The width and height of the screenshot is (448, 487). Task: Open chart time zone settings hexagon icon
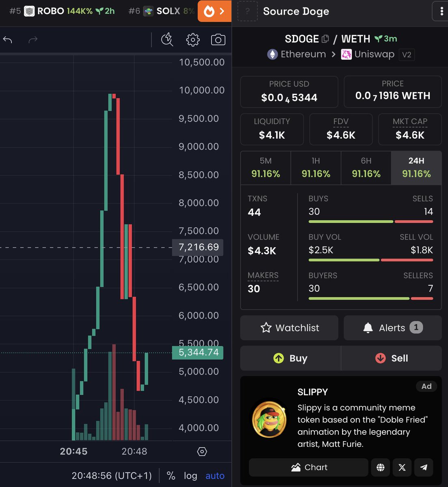pyautogui.click(x=202, y=451)
